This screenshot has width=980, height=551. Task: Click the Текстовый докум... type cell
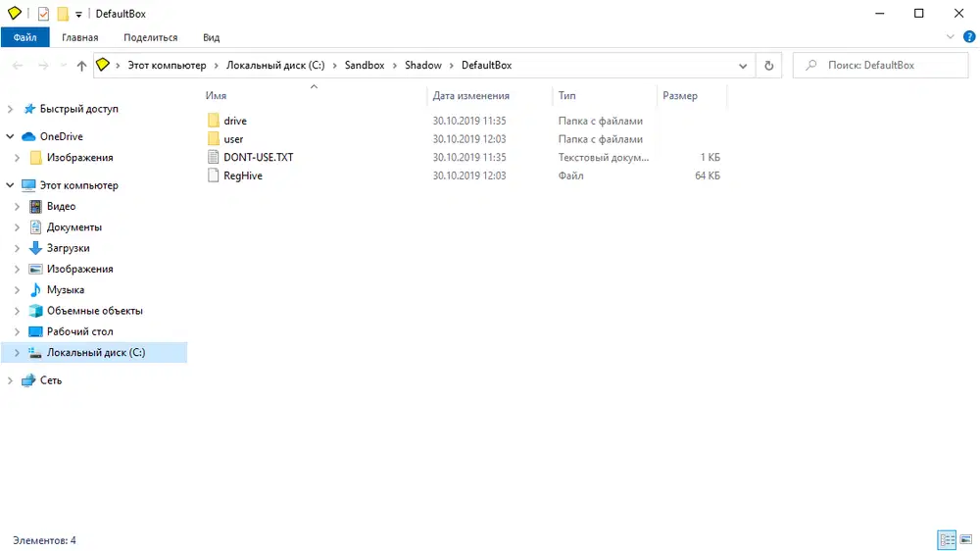pos(604,158)
